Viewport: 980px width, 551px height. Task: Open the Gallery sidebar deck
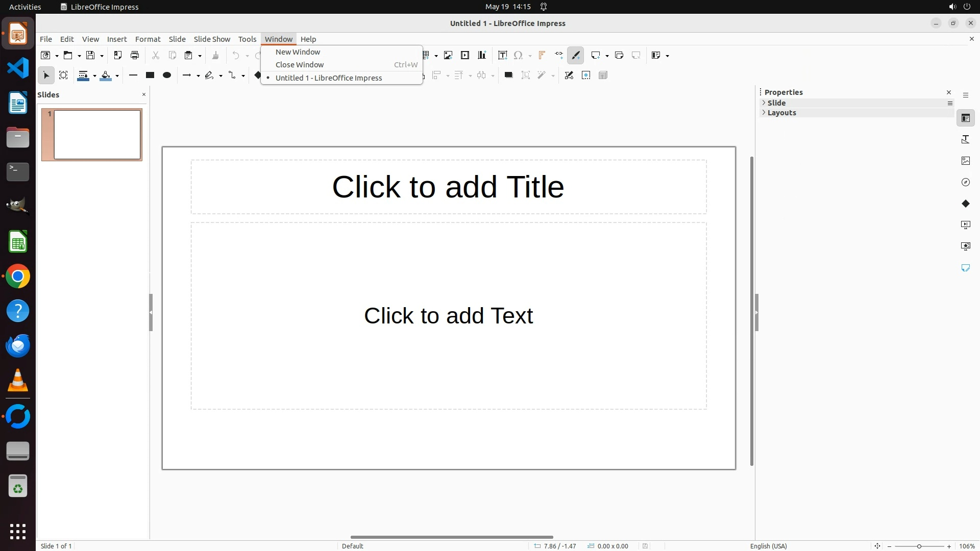[965, 161]
